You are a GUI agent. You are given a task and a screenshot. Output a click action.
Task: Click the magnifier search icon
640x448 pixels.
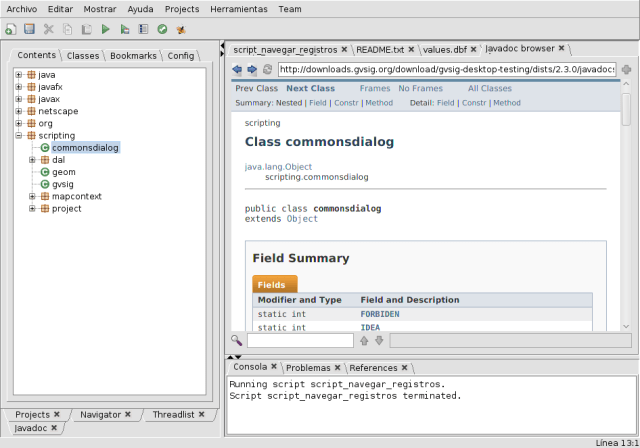coord(237,341)
